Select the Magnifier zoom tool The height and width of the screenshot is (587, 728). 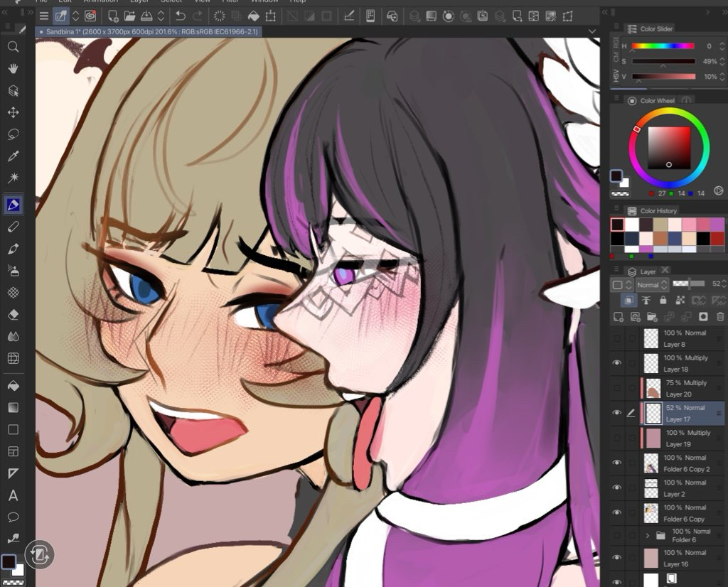[x=13, y=47]
